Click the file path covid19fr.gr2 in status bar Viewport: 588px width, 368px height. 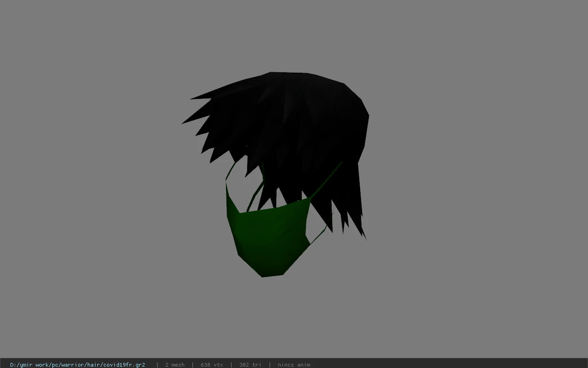78,365
